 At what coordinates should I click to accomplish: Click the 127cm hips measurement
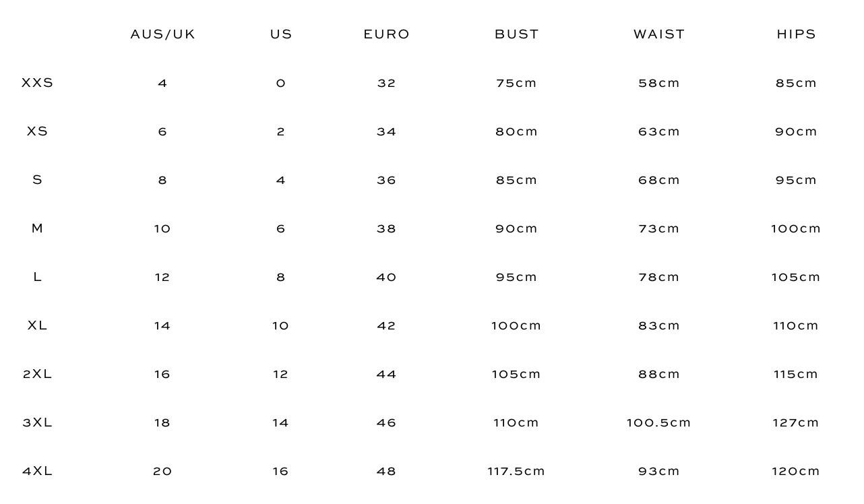tap(796, 422)
